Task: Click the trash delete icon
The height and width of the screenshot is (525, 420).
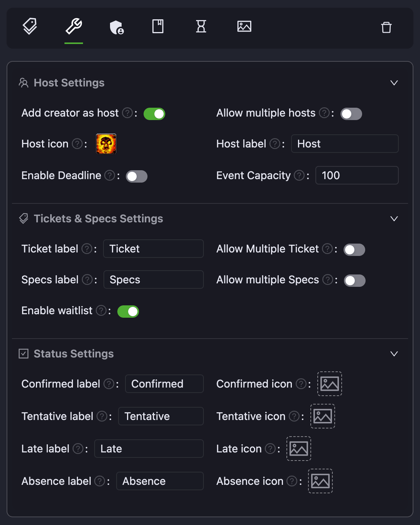Action: click(386, 27)
